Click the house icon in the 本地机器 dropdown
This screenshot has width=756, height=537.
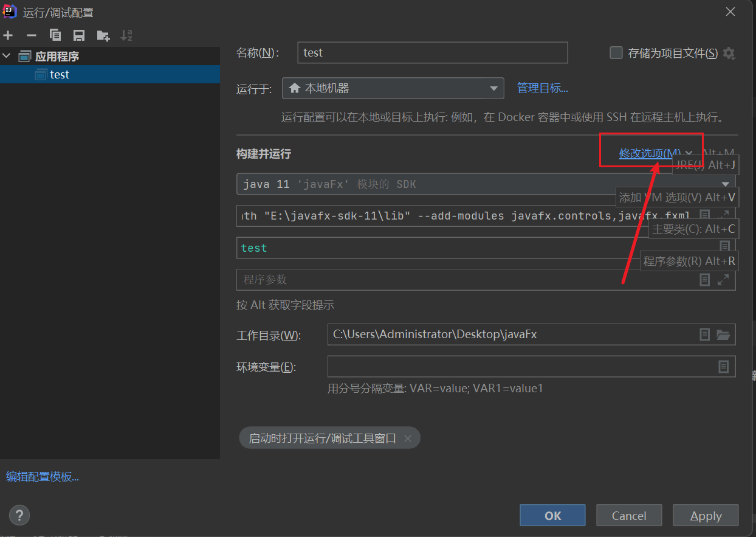pyautogui.click(x=295, y=88)
